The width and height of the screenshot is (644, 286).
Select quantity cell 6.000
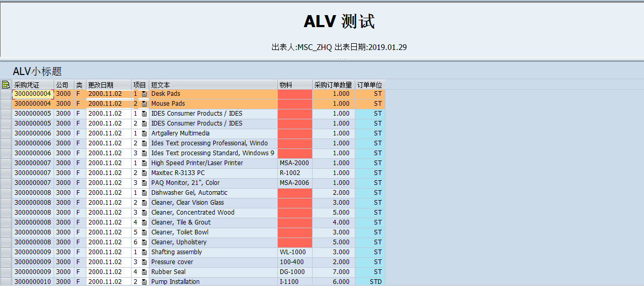point(333,282)
